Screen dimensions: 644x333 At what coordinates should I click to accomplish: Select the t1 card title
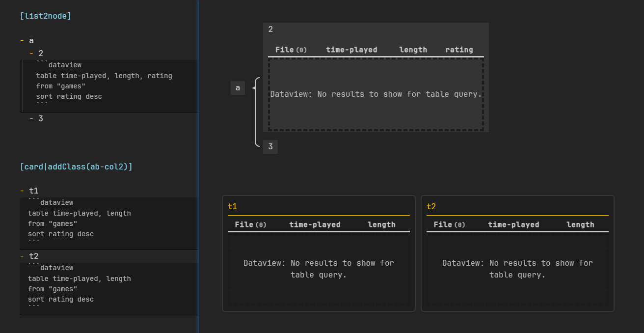coord(233,206)
